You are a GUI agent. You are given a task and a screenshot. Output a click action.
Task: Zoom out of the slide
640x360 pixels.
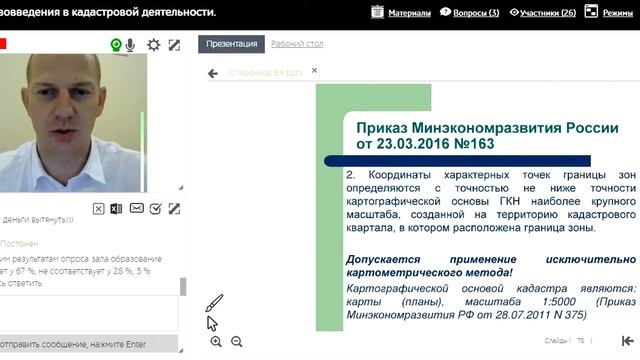click(237, 342)
